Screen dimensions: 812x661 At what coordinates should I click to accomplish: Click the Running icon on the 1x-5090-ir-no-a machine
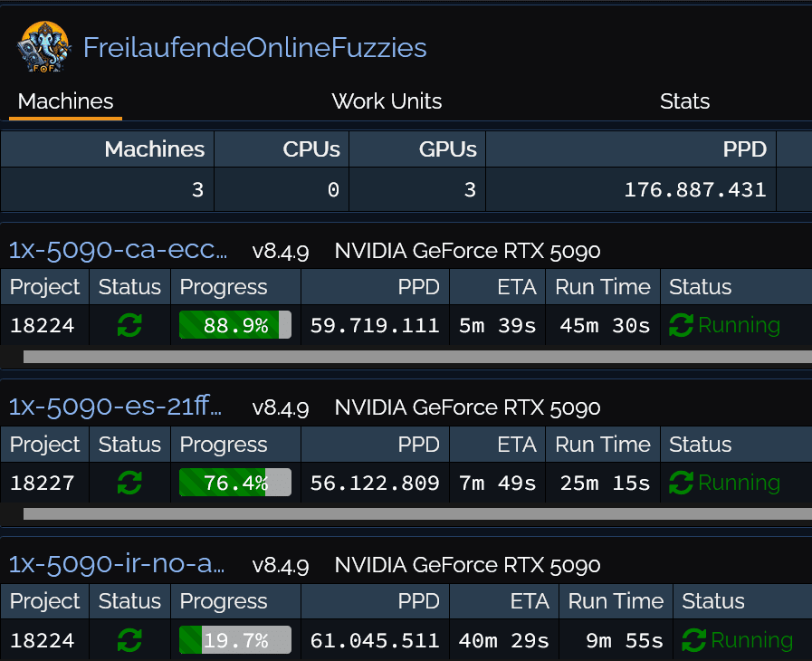tap(693, 641)
